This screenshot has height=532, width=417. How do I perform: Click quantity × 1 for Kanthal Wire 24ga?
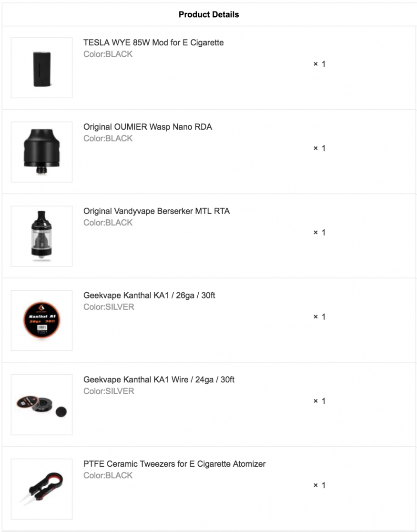[319, 401]
